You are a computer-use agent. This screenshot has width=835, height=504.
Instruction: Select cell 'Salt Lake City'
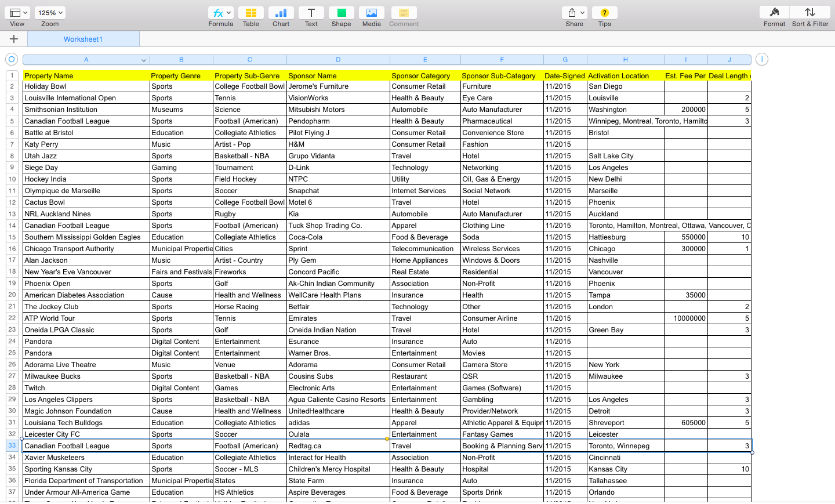tap(626, 156)
